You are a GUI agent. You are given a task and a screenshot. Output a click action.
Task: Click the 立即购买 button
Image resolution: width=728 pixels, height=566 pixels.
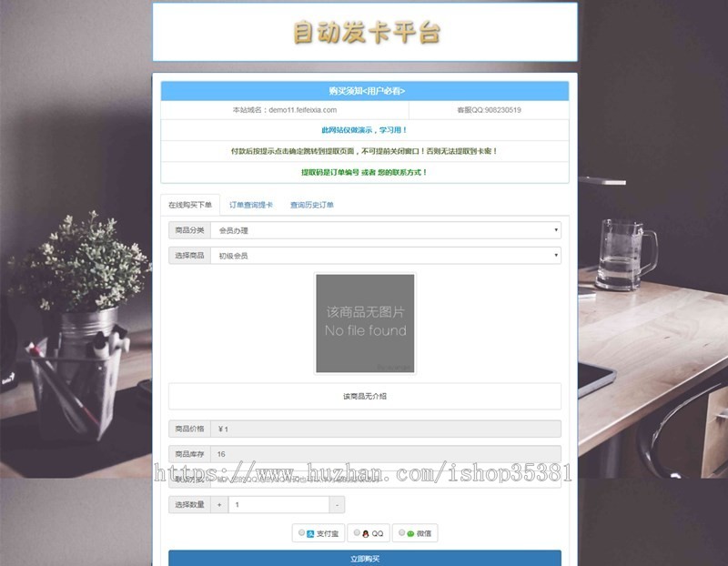click(x=365, y=558)
